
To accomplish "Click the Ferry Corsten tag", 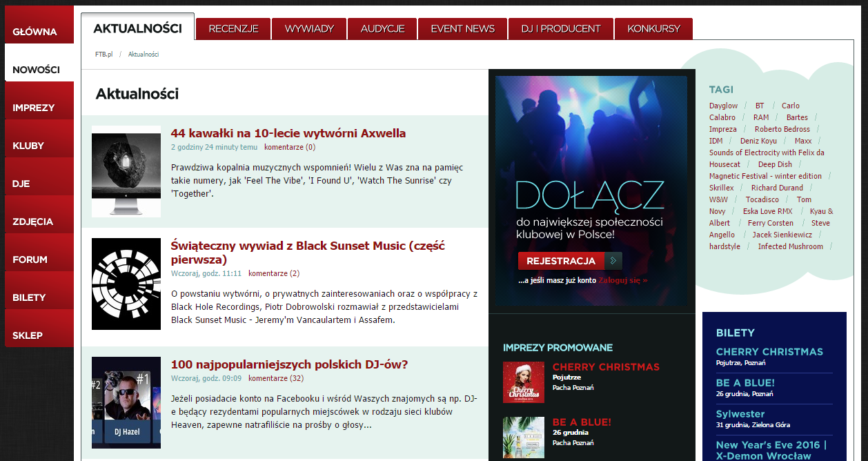I will coord(770,223).
